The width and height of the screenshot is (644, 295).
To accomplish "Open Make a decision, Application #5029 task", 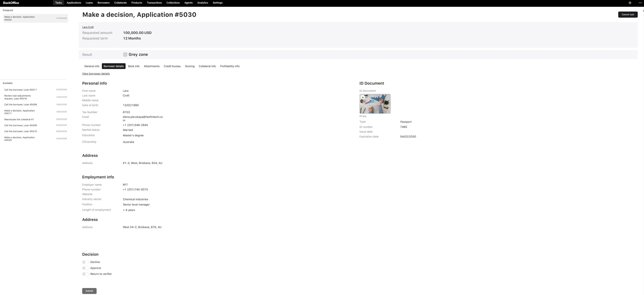I will tap(35, 139).
